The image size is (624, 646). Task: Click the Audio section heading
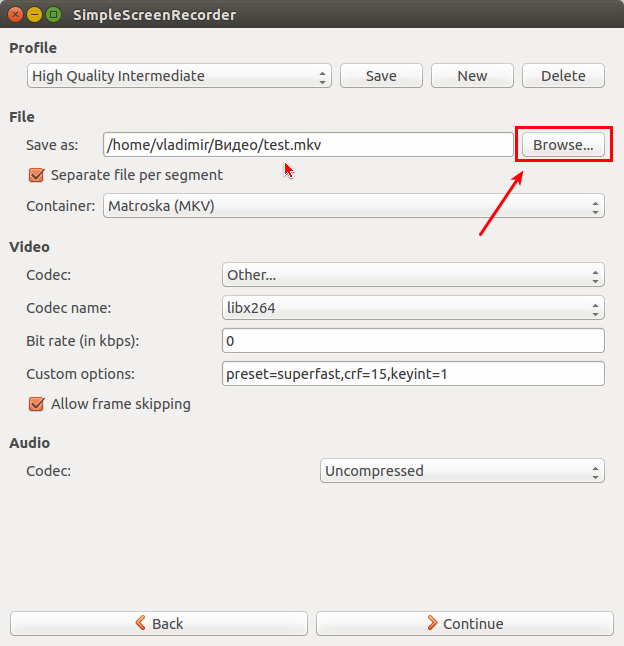[x=30, y=443]
